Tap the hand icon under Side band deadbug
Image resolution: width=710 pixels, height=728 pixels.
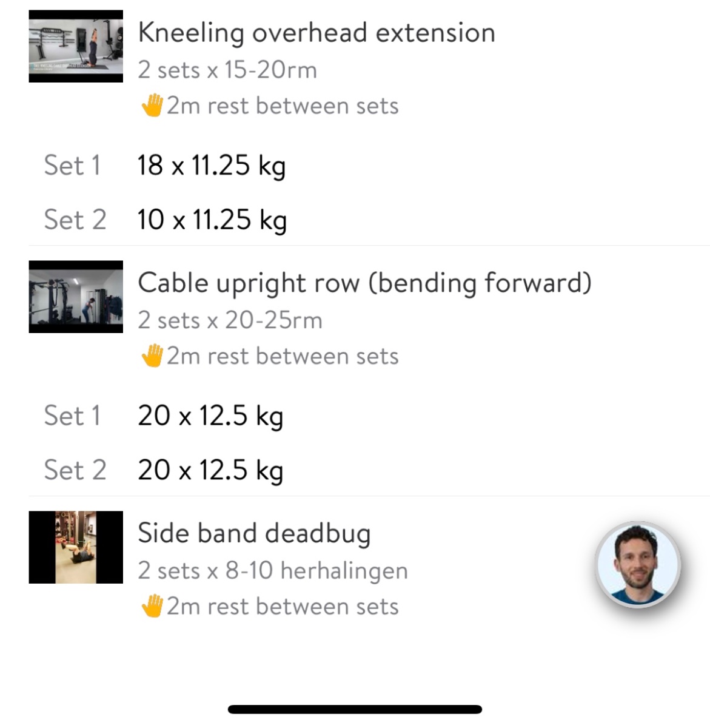click(152, 607)
